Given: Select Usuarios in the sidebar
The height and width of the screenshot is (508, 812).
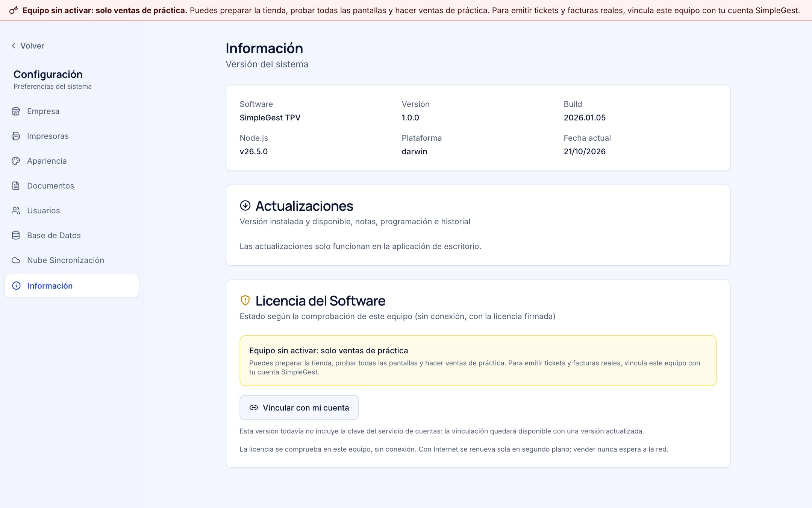Looking at the screenshot, I should [x=72, y=210].
